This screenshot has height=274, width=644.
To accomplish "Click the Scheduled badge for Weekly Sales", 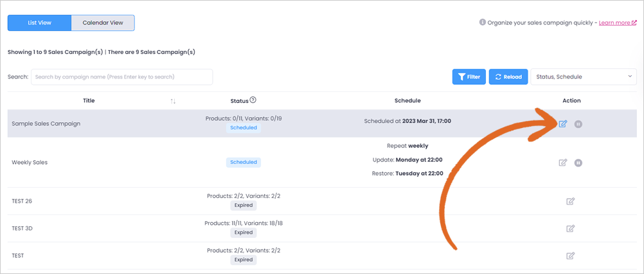I will [x=244, y=162].
